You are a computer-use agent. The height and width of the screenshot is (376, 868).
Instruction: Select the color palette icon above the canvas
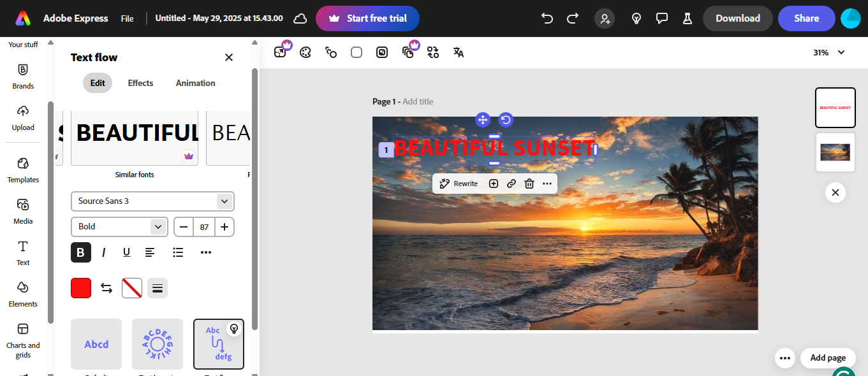point(305,52)
